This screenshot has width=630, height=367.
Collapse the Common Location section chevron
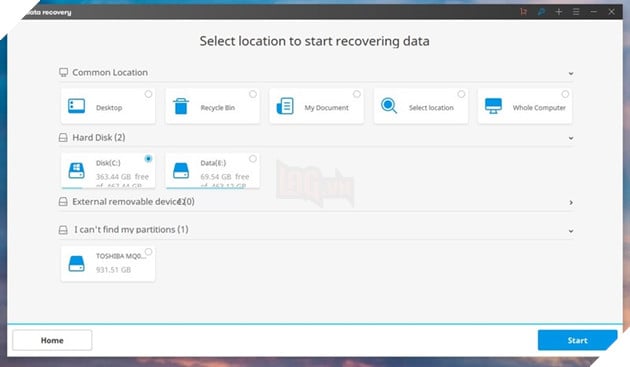(x=571, y=74)
